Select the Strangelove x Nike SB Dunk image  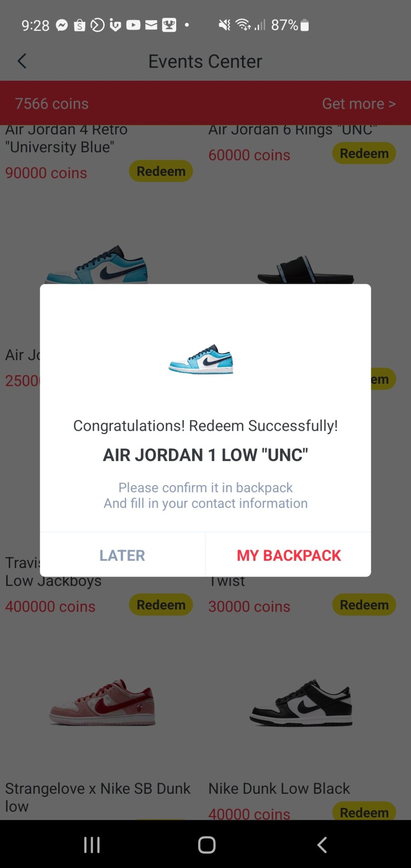click(102, 702)
